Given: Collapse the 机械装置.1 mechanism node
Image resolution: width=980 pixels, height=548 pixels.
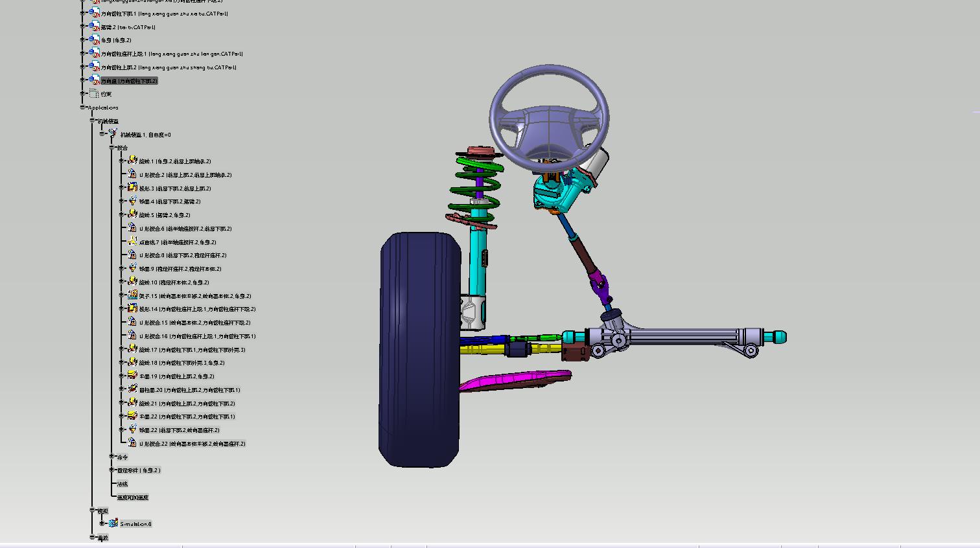Looking at the screenshot, I should 102,134.
